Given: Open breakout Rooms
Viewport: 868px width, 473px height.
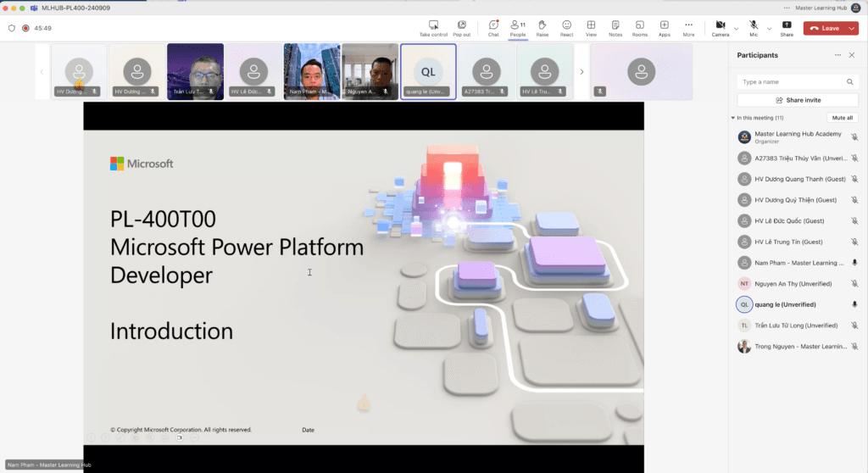Looking at the screenshot, I should coord(639,28).
